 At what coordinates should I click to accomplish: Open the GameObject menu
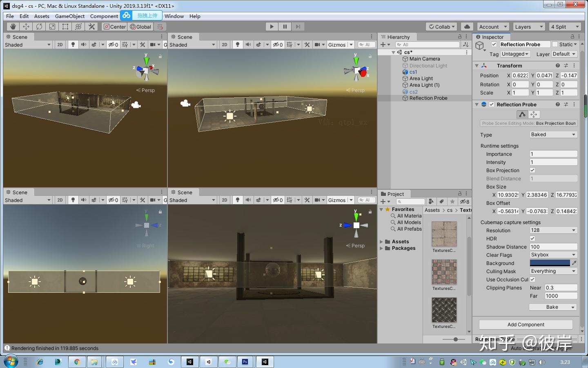pos(69,16)
